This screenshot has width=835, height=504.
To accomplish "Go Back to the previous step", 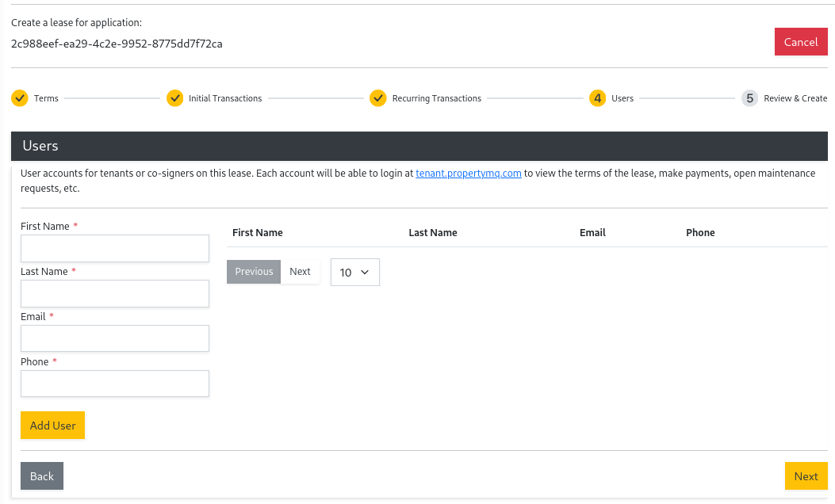I will [42, 475].
